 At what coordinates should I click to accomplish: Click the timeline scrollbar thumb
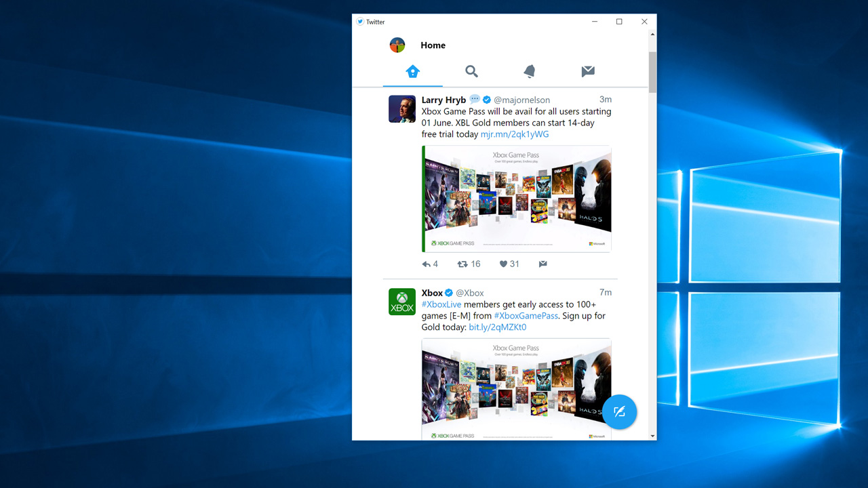(652, 73)
